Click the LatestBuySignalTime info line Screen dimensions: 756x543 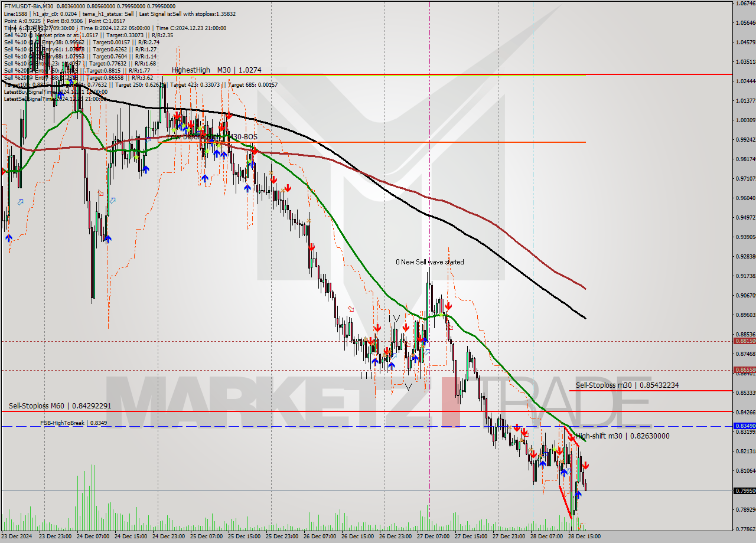point(56,91)
